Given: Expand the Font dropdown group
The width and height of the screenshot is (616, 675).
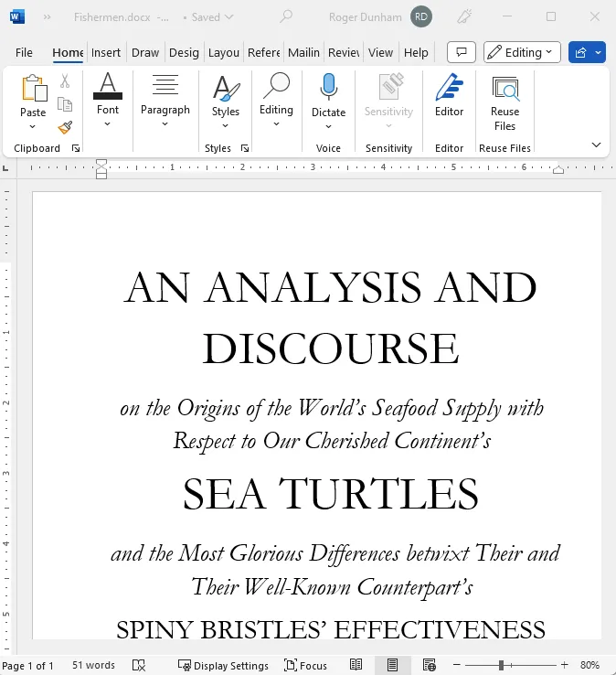Looking at the screenshot, I should (x=108, y=101).
